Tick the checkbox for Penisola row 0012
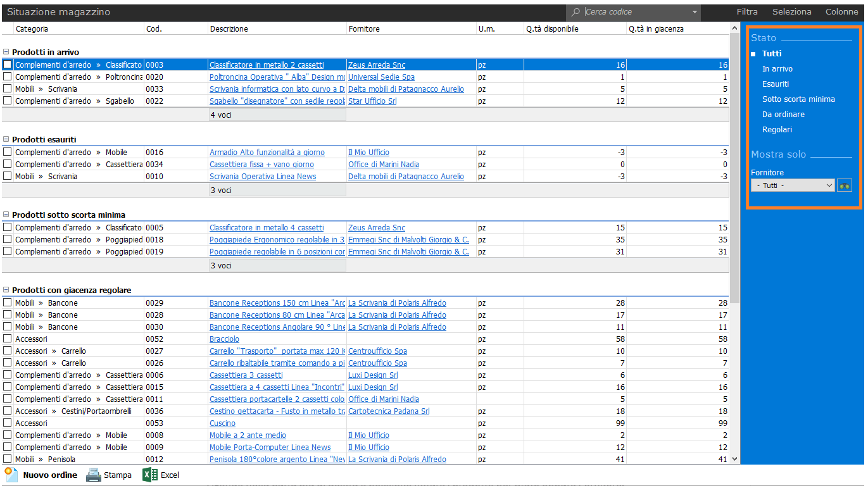Image resolution: width=868 pixels, height=488 pixels. 8,459
